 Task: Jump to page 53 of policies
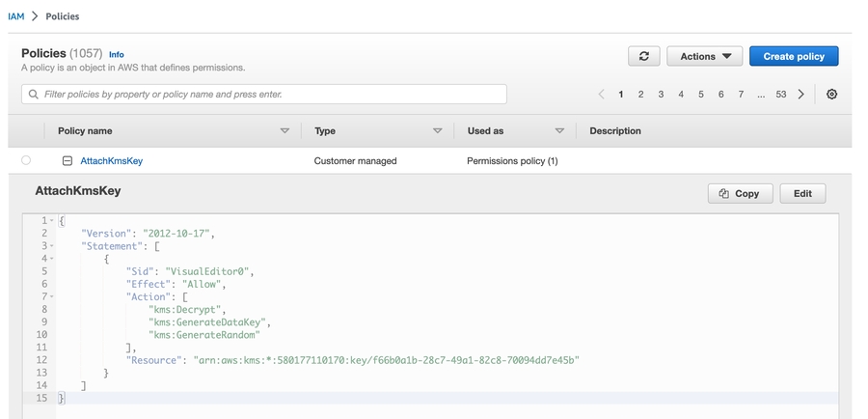pyautogui.click(x=780, y=95)
